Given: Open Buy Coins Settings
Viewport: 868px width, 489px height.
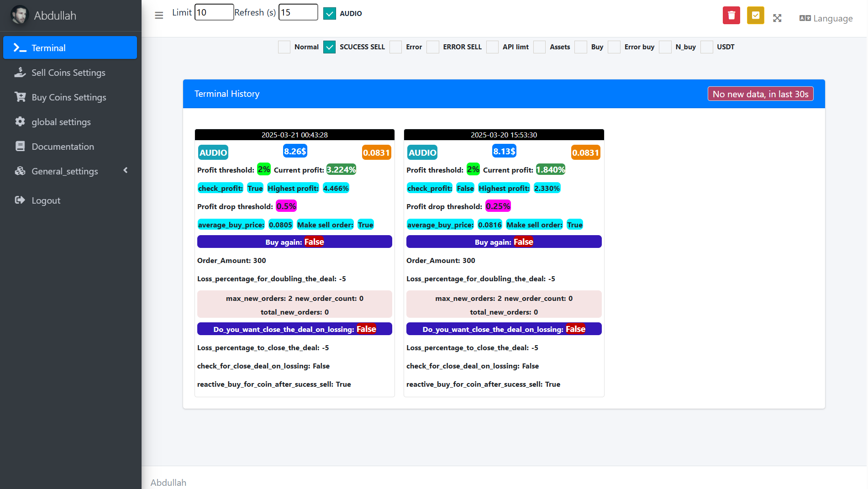Looking at the screenshot, I should tap(68, 97).
